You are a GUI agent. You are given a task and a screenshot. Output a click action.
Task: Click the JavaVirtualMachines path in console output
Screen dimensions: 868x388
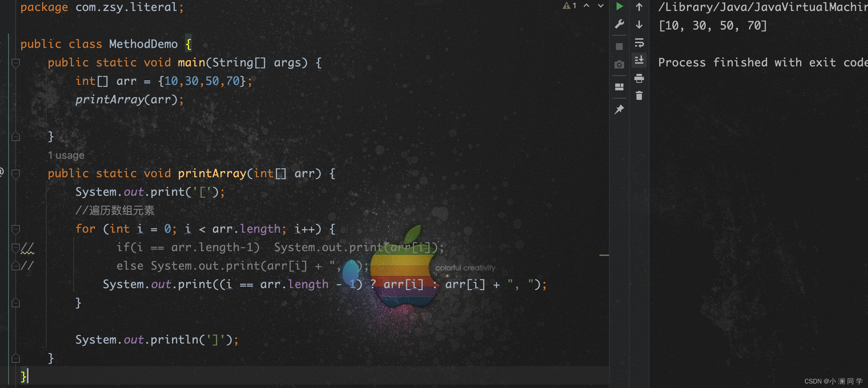pyautogui.click(x=763, y=7)
